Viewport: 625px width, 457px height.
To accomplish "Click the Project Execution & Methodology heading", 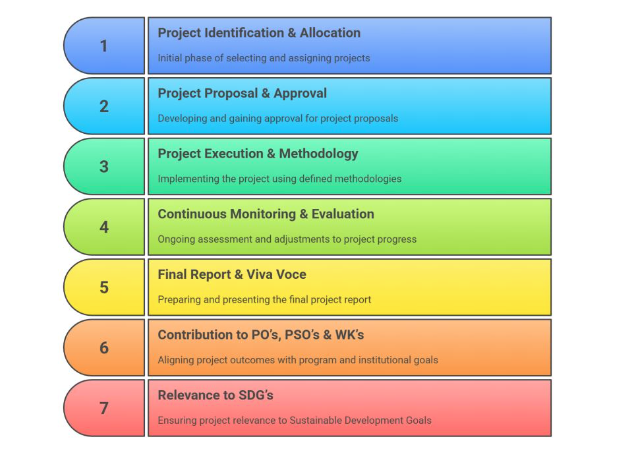I will pyautogui.click(x=258, y=154).
